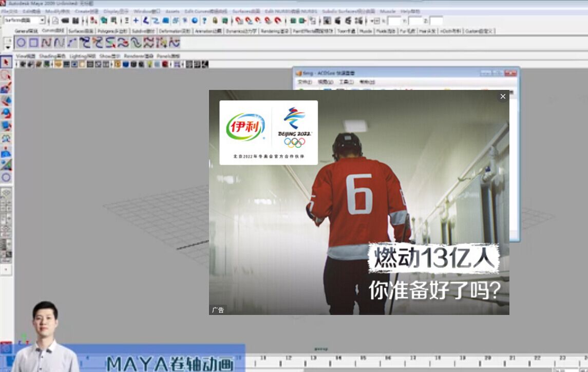Open the Subdiv Surfaces menu

pyautogui.click(x=348, y=11)
